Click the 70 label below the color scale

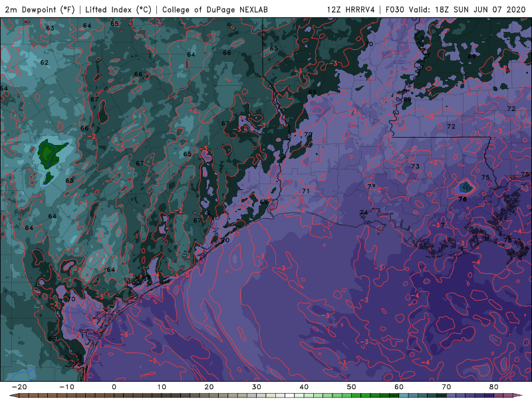coord(446,387)
